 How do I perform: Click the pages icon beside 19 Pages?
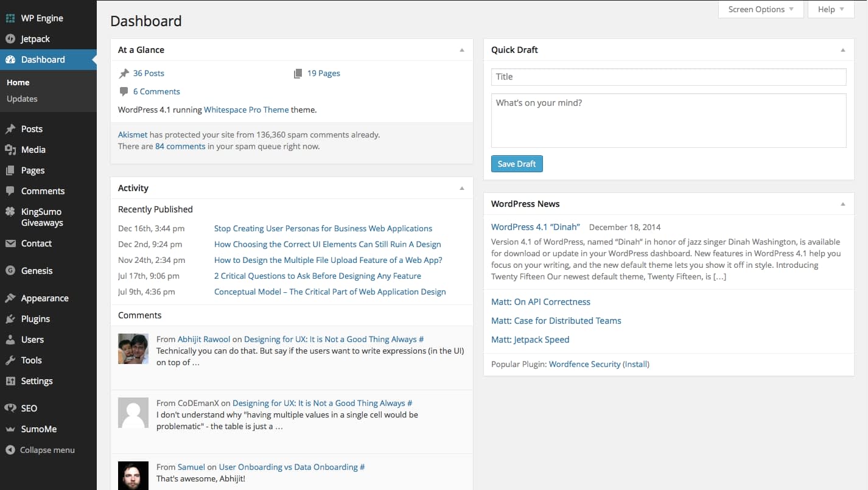point(298,74)
